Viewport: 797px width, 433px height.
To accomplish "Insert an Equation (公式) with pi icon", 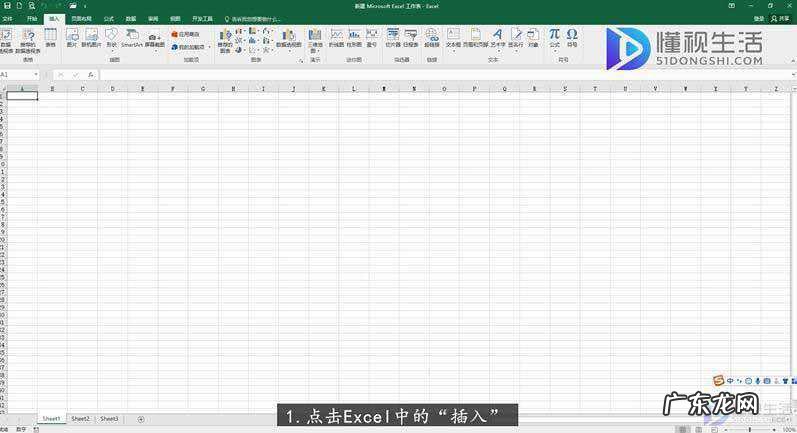I will click(554, 39).
